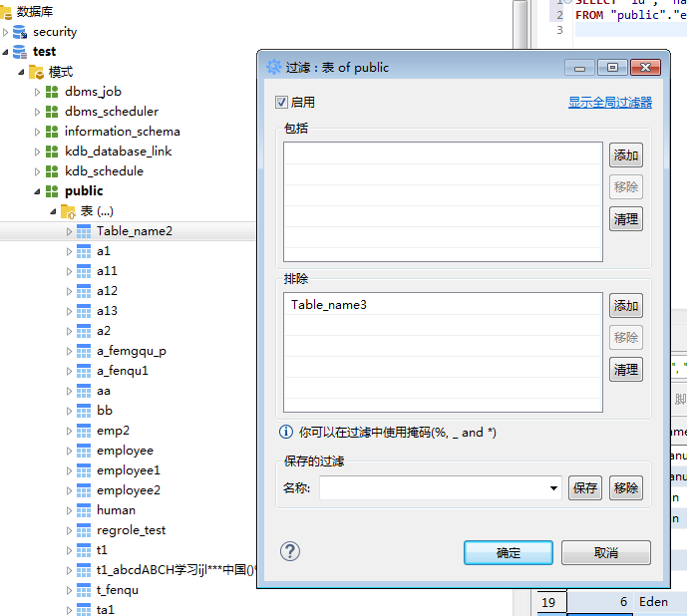Click the test database icon
Viewport: 687px width, 616px height.
(x=20, y=52)
